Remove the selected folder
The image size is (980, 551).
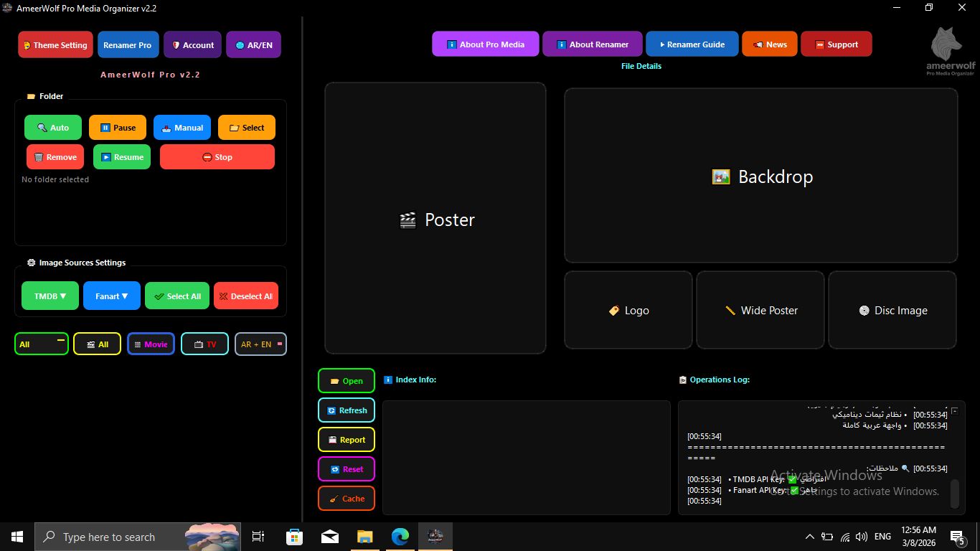(x=55, y=157)
